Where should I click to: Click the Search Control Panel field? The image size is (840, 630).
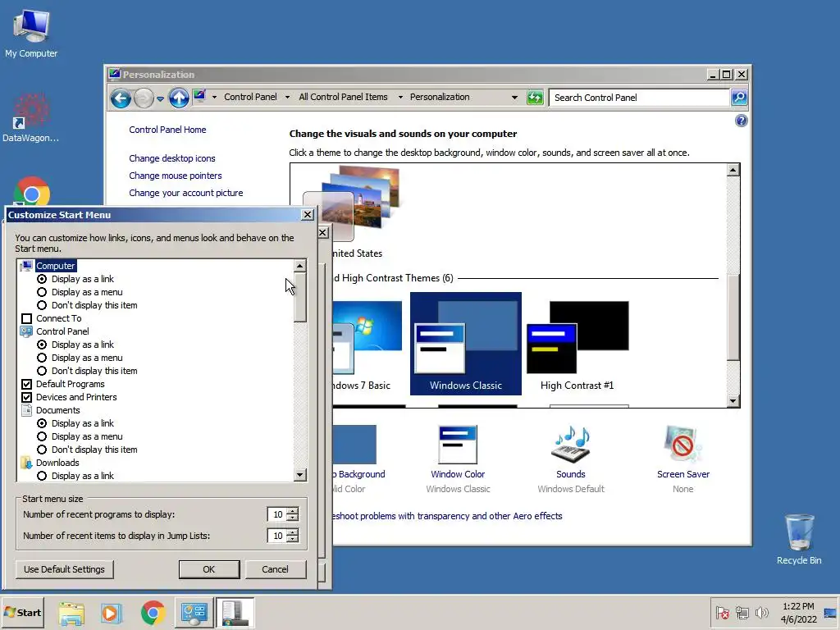pyautogui.click(x=640, y=98)
